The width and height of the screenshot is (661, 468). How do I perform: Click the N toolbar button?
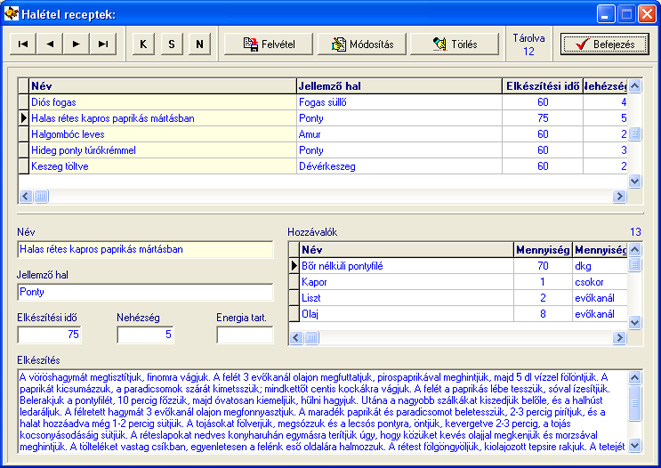coord(199,44)
